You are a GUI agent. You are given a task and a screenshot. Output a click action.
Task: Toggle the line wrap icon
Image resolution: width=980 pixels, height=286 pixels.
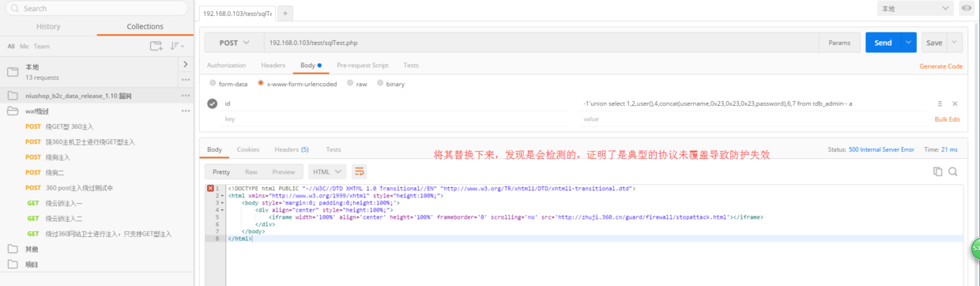[x=360, y=171]
